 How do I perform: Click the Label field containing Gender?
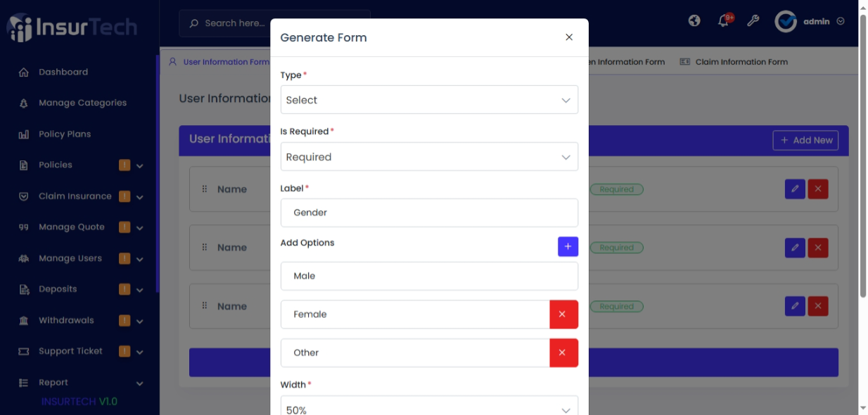coord(429,212)
